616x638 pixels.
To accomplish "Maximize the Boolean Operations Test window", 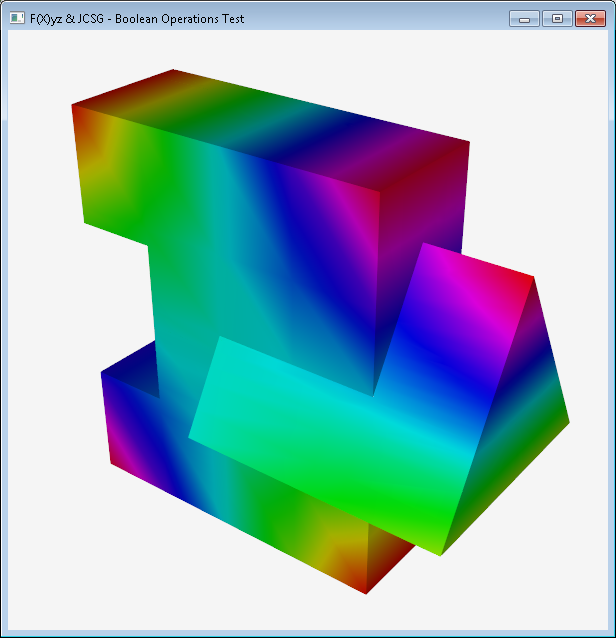I will coord(557,19).
